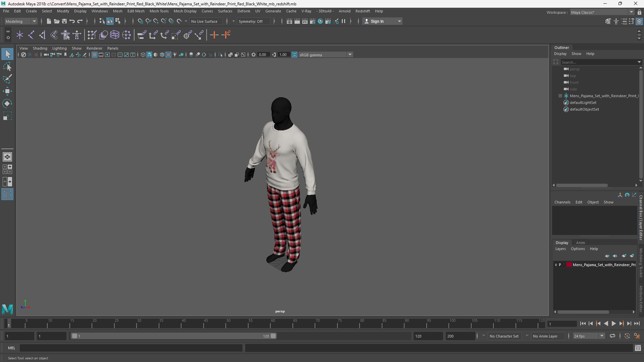Image resolution: width=644 pixels, height=362 pixels.
Task: Open the viewport Shading menu
Action: 40,48
